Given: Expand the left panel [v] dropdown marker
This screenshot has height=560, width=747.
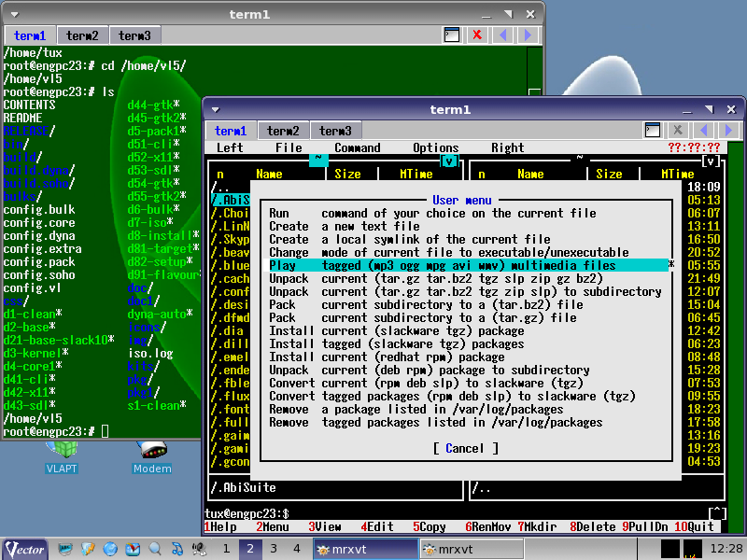Looking at the screenshot, I should point(449,161).
